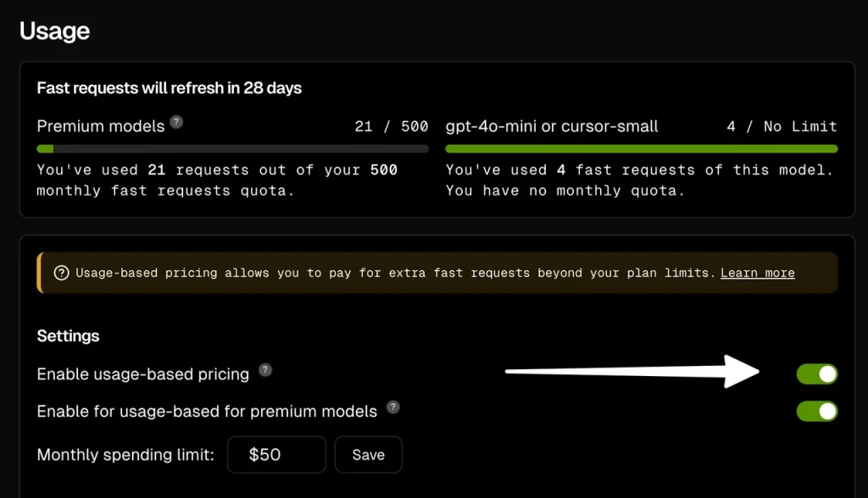Disable the usage-based pricing toggle
Screen dimensions: 868x498
(x=817, y=374)
